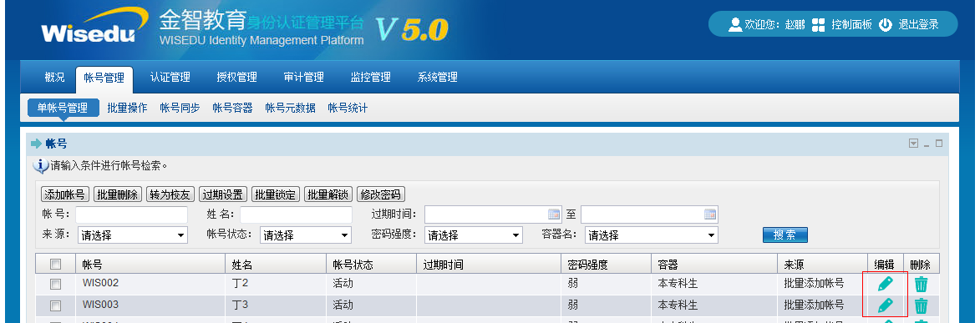Open the 批量操作 sub-tab
The height and width of the screenshot is (323, 980).
click(128, 108)
